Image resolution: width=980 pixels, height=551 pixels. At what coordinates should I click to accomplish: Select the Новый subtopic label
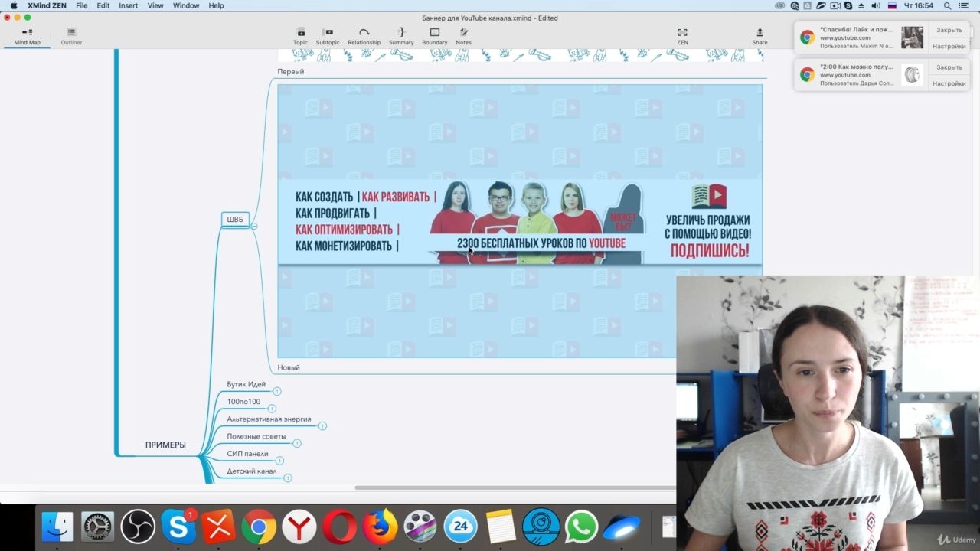(x=289, y=367)
